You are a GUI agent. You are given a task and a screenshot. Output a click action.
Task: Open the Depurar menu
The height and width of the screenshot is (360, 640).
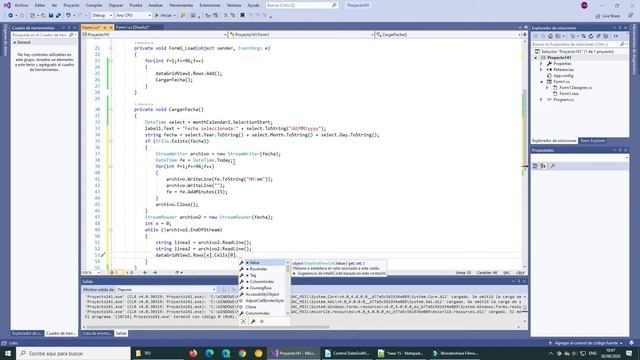tap(116, 5)
